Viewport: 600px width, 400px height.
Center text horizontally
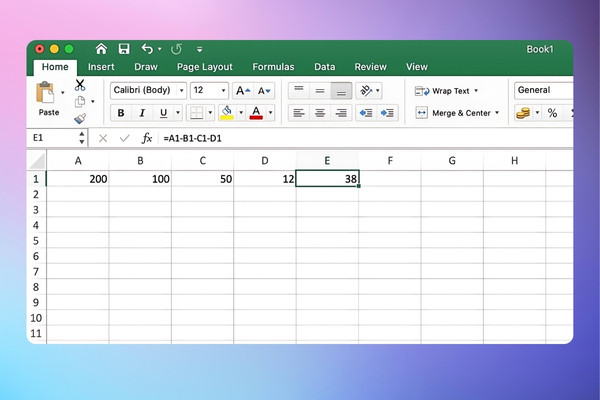click(320, 113)
